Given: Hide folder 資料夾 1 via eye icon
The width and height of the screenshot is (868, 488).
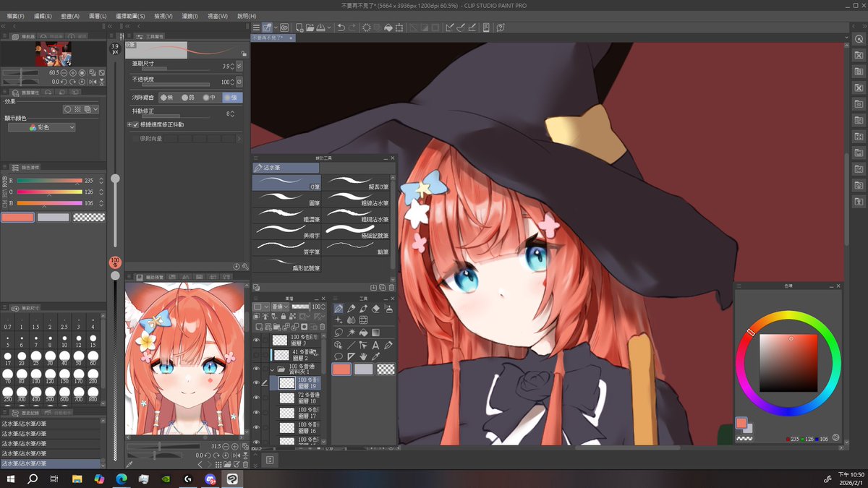Looking at the screenshot, I should (256, 369).
